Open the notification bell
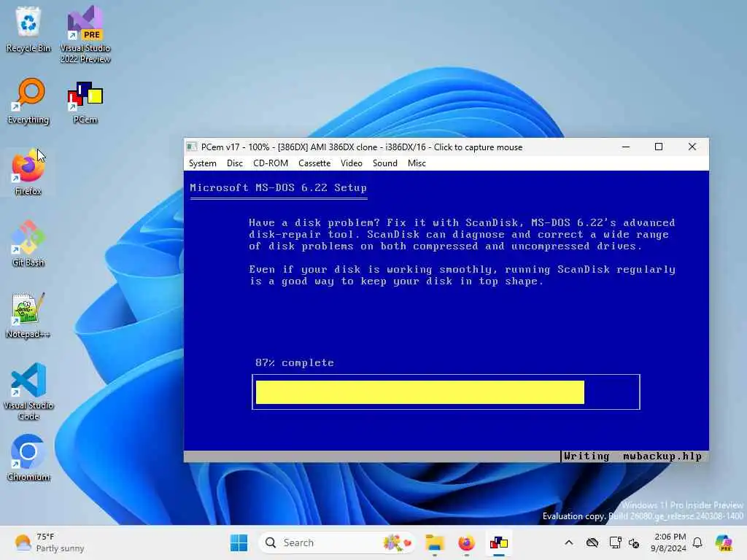Screen dimensions: 747x560 click(697, 542)
